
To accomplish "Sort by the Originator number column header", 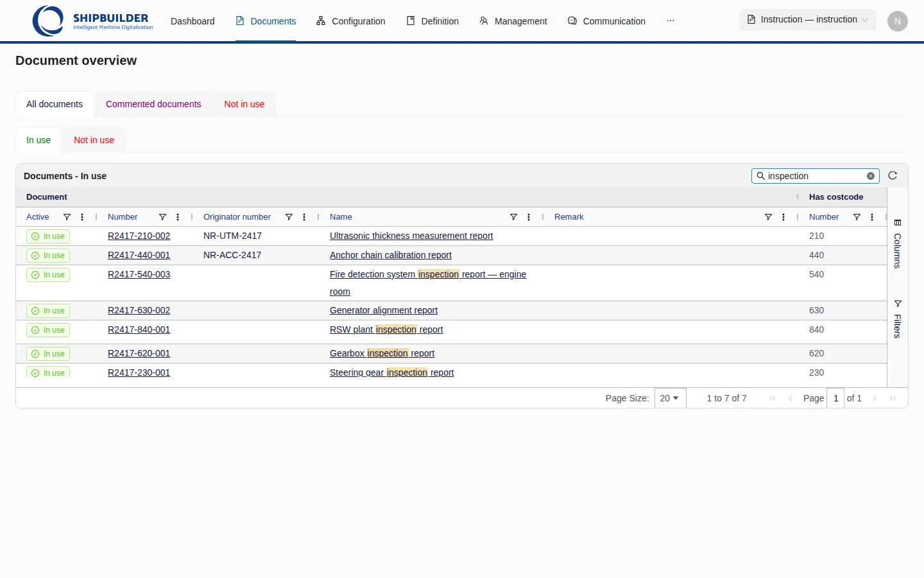I will click(x=237, y=217).
